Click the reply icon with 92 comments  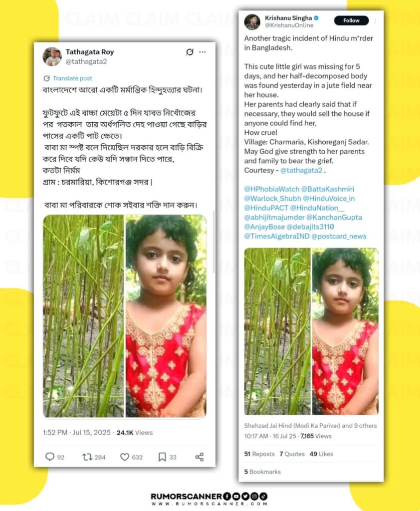pos(49,457)
